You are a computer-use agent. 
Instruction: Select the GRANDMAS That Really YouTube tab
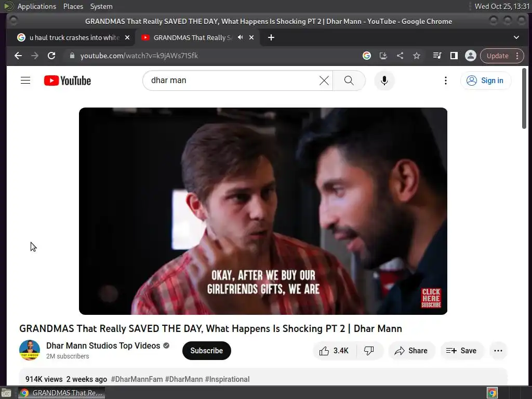coord(193,37)
